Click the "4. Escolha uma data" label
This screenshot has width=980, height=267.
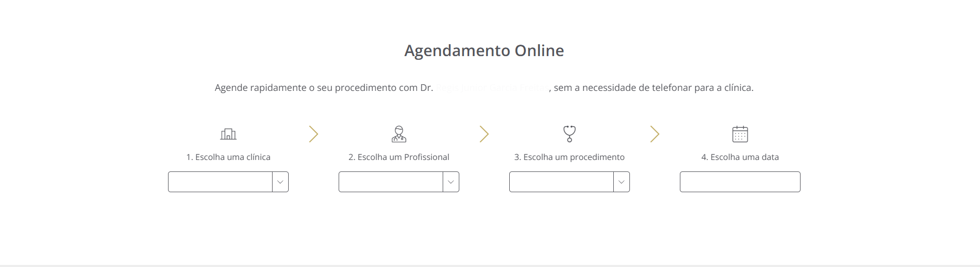(x=740, y=157)
